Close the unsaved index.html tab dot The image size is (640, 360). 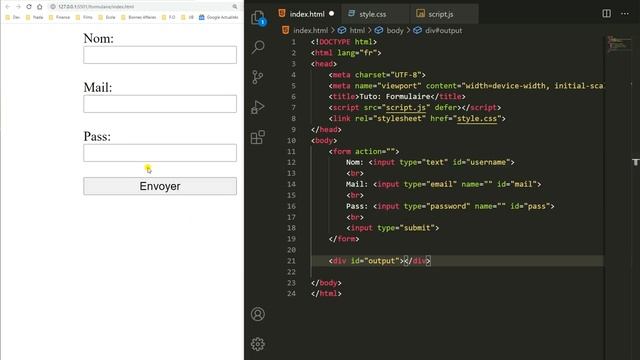331,13
